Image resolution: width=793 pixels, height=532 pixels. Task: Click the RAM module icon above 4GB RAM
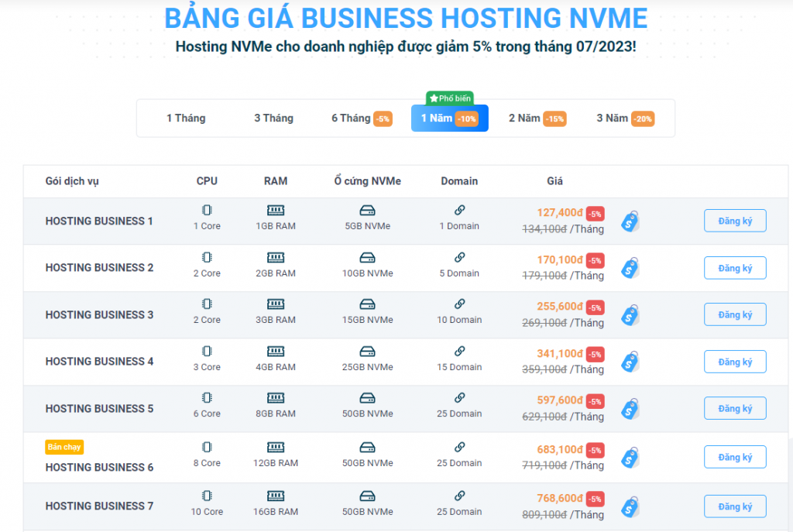click(x=276, y=351)
